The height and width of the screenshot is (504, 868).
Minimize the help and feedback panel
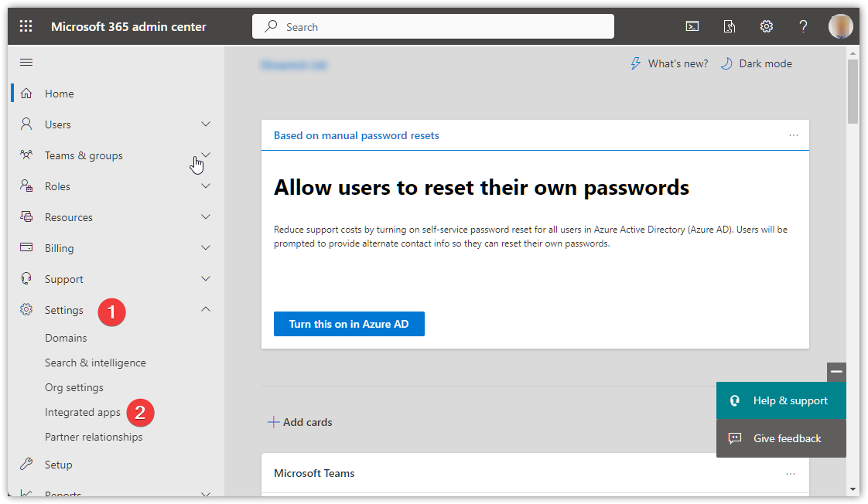coord(836,372)
